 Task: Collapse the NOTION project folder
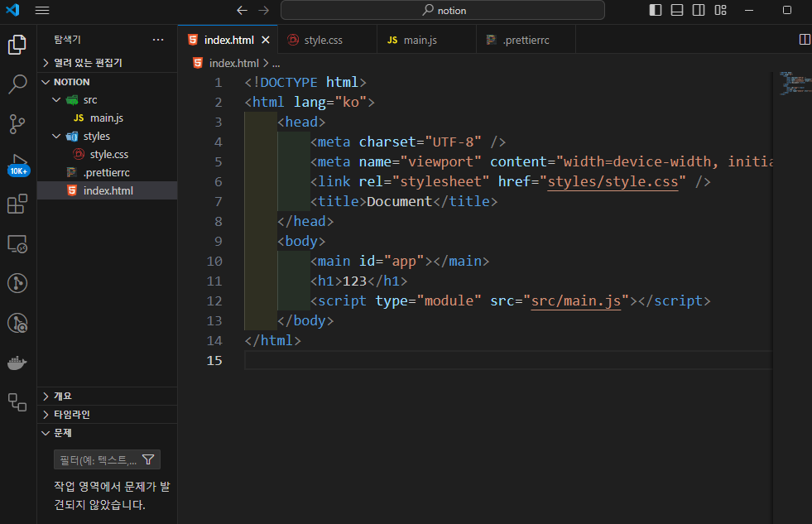(108, 82)
